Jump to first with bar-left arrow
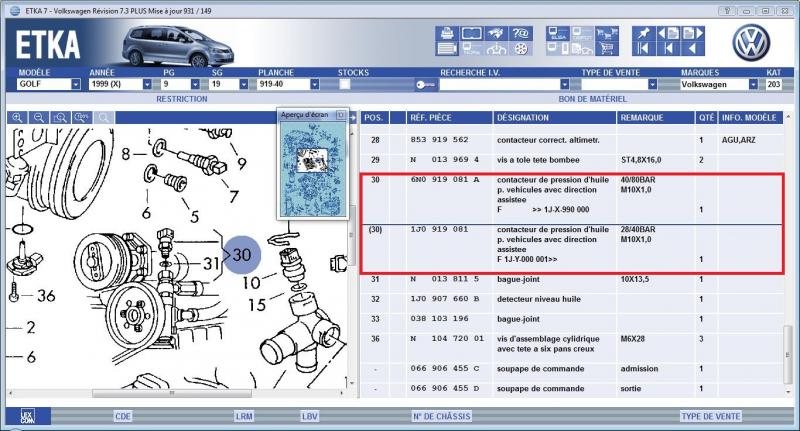 tap(643, 49)
